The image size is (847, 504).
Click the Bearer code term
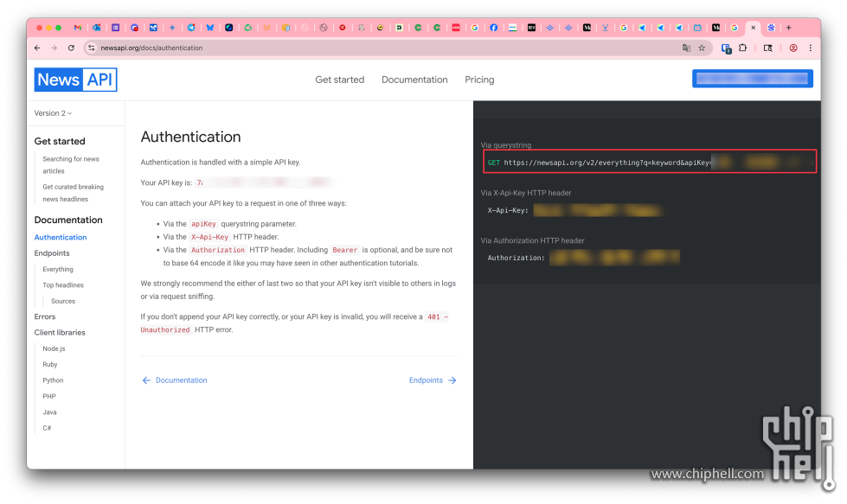tap(344, 250)
